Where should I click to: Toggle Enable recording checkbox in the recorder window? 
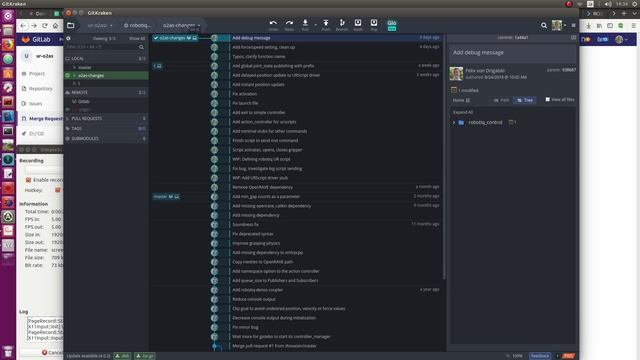coord(28,180)
